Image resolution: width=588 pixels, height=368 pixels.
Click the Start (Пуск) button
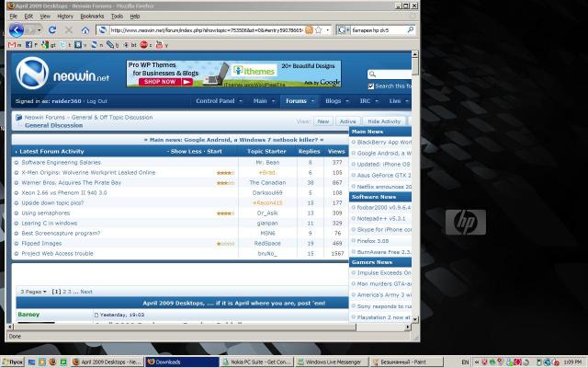pos(12,362)
